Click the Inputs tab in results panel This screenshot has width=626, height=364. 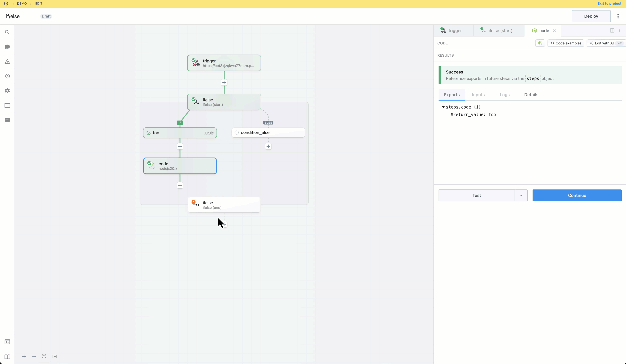pyautogui.click(x=478, y=94)
